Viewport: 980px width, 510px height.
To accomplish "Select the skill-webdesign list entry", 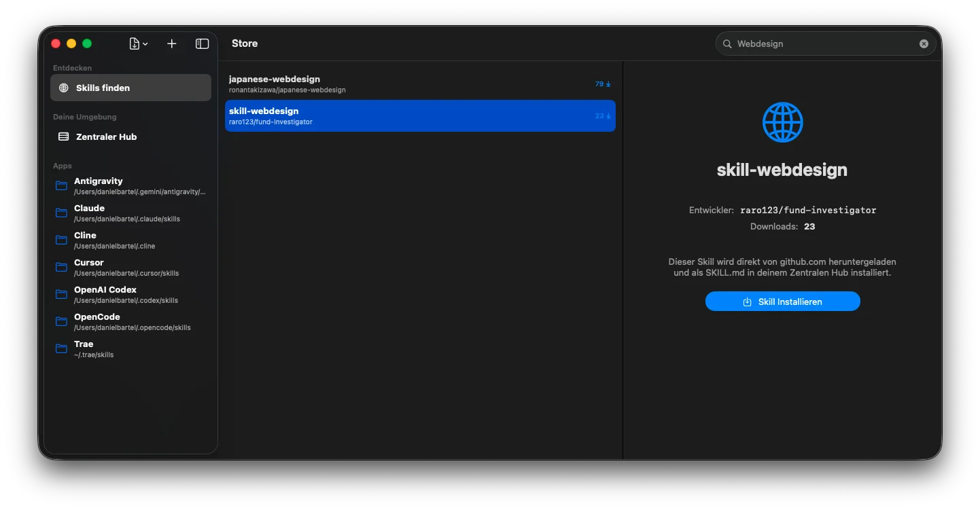I will point(408,115).
